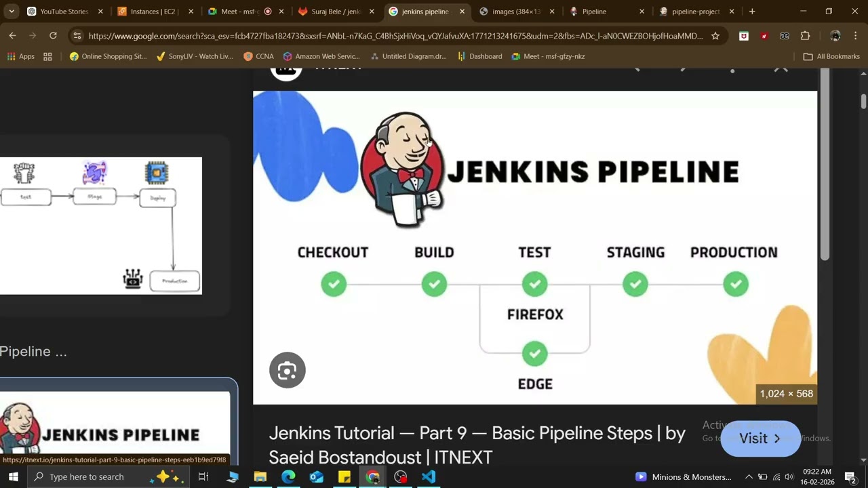Open SonyLIV bookmark
868x488 pixels.
[195, 56]
